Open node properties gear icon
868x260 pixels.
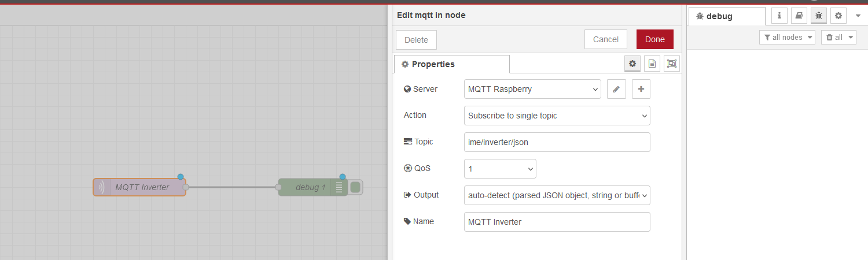click(632, 64)
